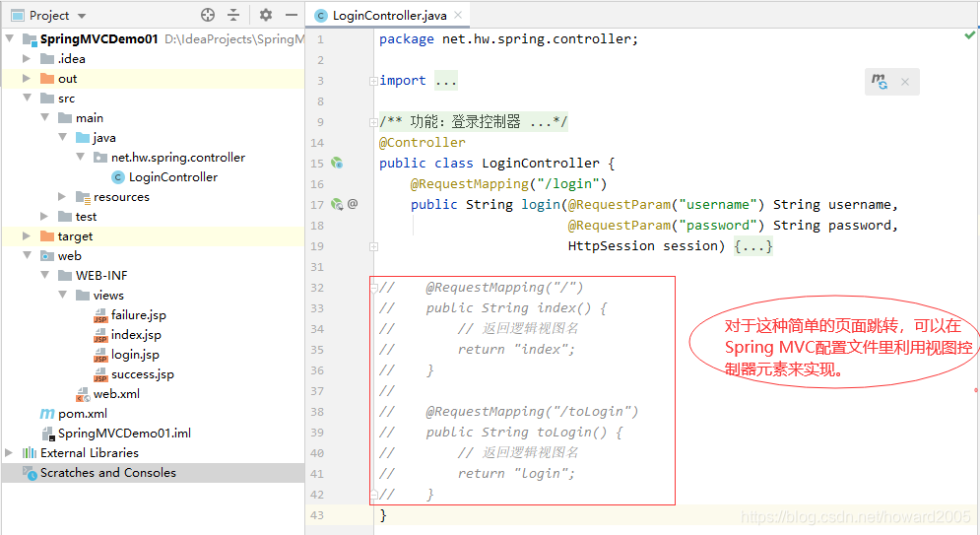Click the gutter bean icon on line 17
This screenshot has height=535, width=980.
tap(337, 204)
